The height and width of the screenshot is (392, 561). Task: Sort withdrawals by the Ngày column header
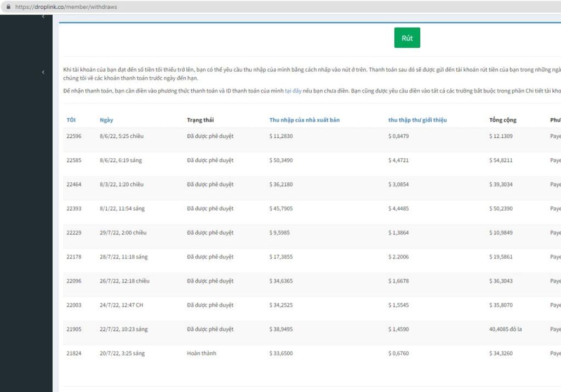(x=107, y=120)
